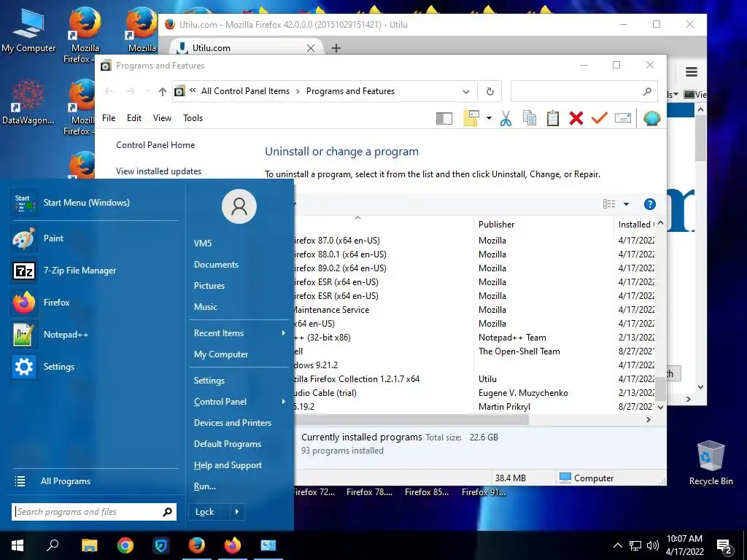Viewport: 747px width, 560px height.
Task: Click the program list vertical scrollbar down arrow
Action: point(660,407)
